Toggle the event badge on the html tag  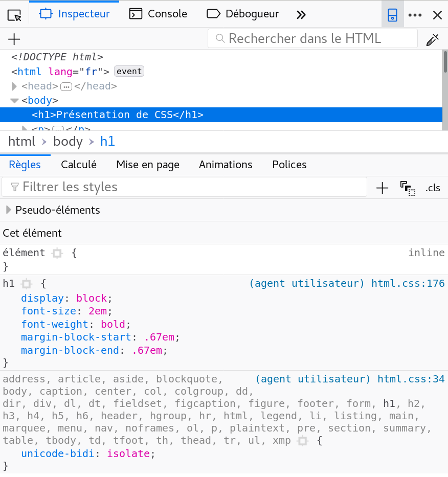coord(128,71)
